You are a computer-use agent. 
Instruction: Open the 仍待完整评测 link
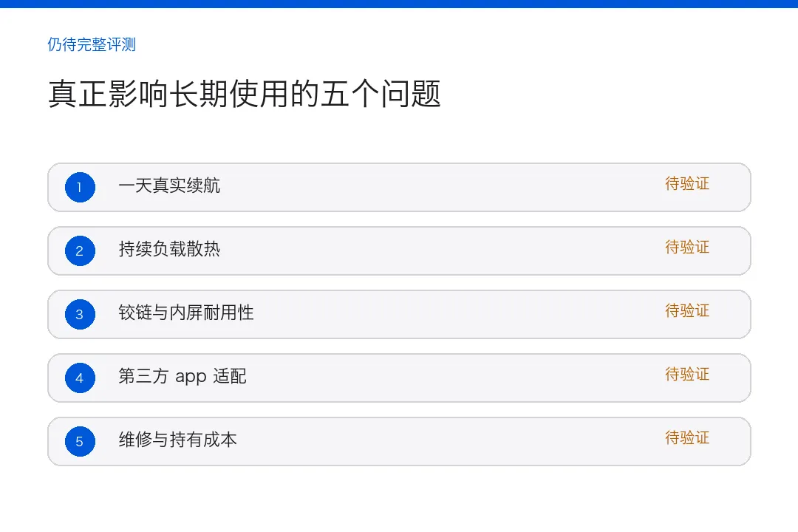pyautogui.click(x=92, y=45)
